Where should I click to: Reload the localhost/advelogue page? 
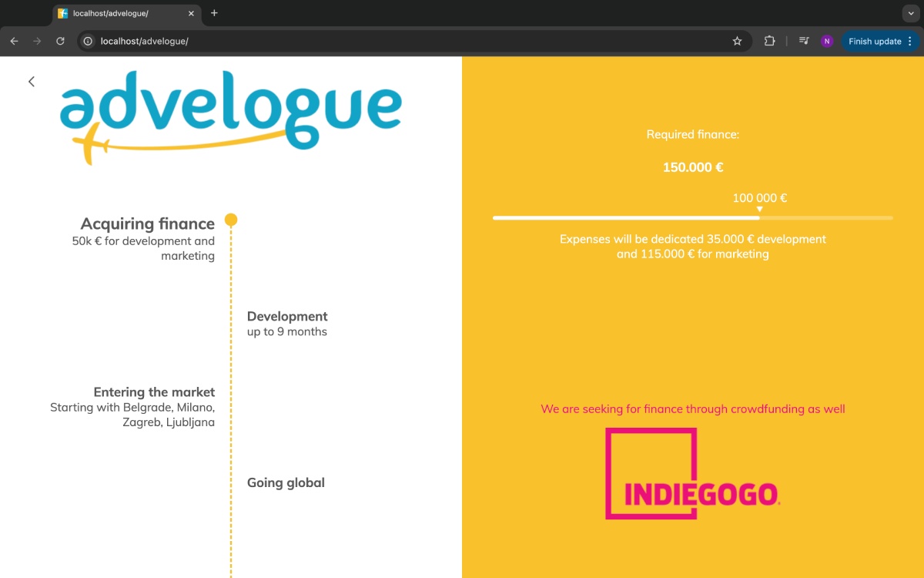[x=60, y=41]
